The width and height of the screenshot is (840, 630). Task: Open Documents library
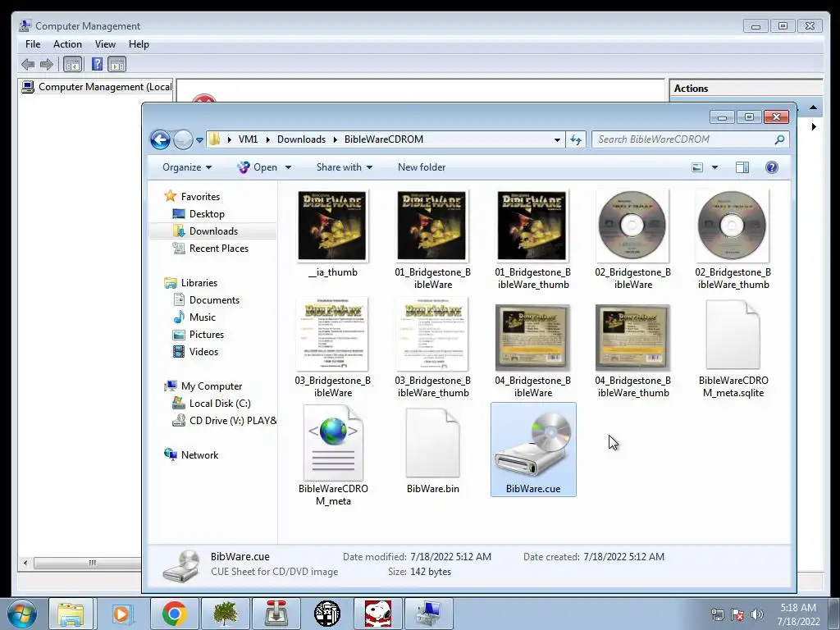pyautogui.click(x=214, y=300)
